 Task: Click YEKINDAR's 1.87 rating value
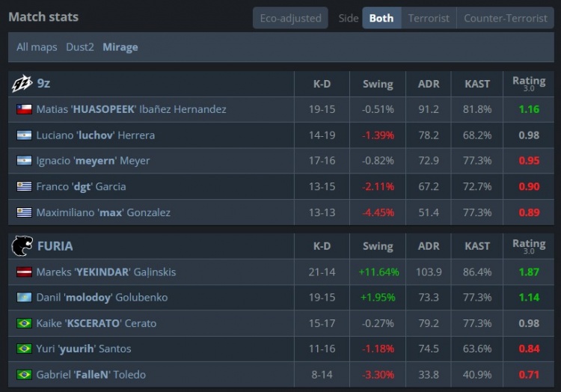coord(529,272)
